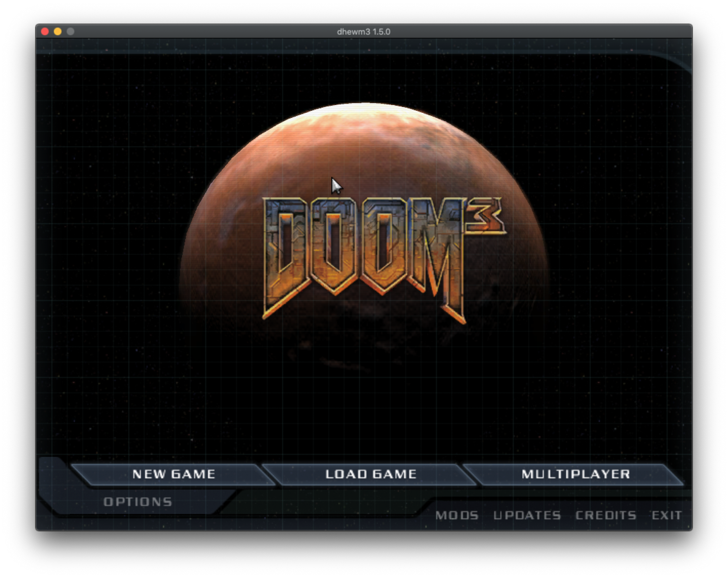The width and height of the screenshot is (728, 578).
Task: View the Credits
Action: click(606, 515)
